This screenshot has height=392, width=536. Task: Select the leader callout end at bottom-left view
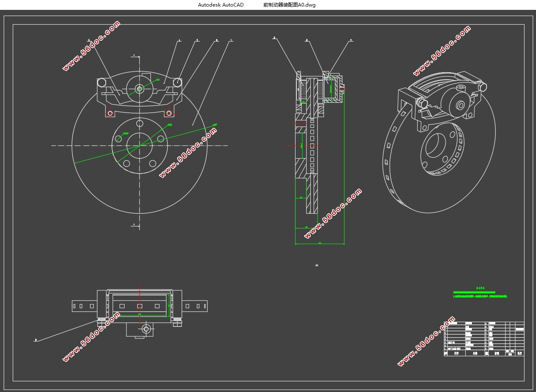click(36, 340)
